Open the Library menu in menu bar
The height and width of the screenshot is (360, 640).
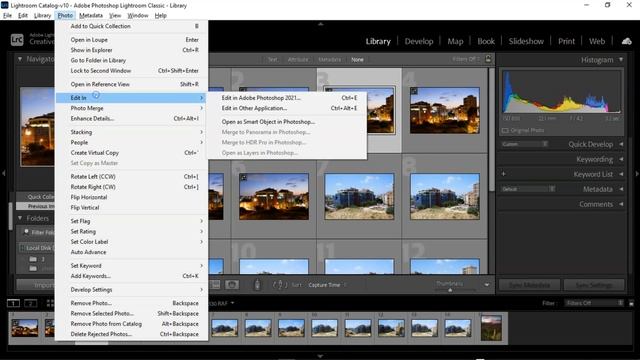[42, 16]
